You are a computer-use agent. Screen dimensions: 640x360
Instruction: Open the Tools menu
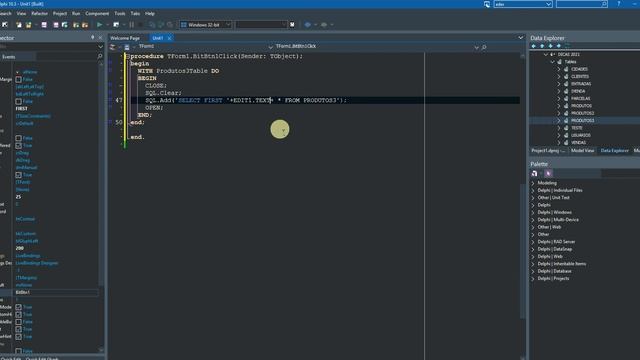point(120,13)
